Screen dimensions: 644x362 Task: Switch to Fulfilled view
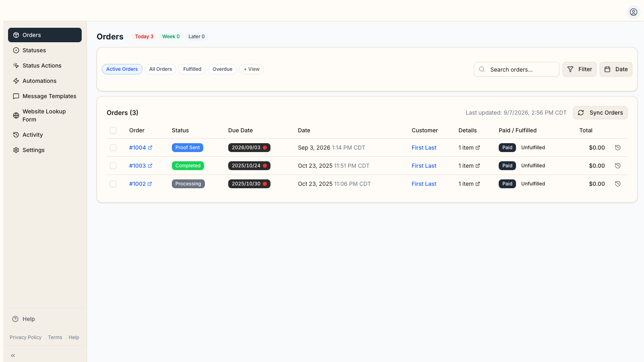pyautogui.click(x=192, y=69)
